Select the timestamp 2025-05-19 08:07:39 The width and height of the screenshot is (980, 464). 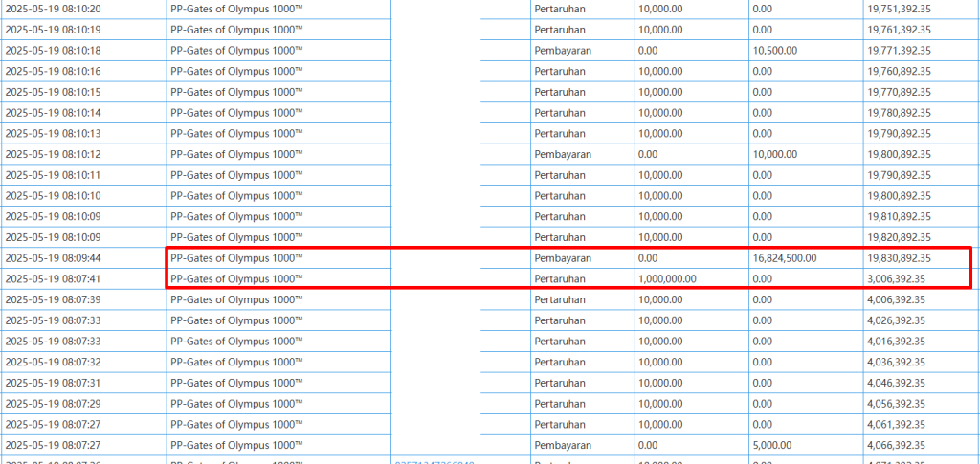tap(54, 299)
